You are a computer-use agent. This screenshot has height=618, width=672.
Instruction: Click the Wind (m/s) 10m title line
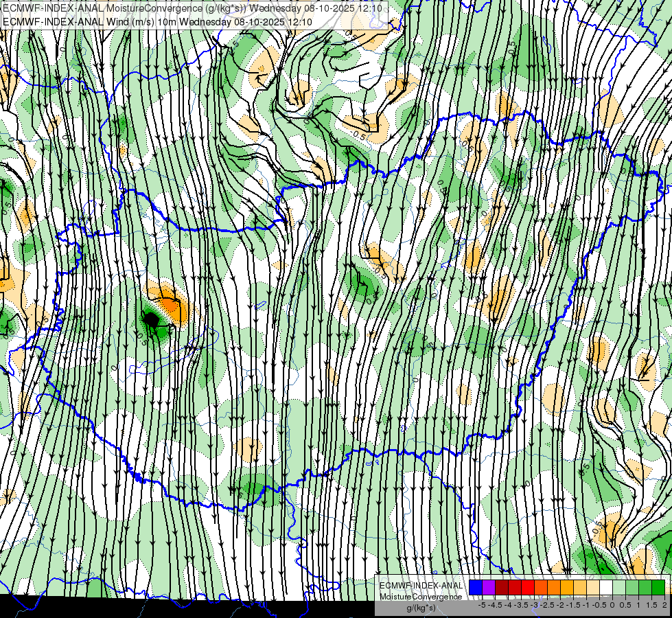click(x=157, y=22)
